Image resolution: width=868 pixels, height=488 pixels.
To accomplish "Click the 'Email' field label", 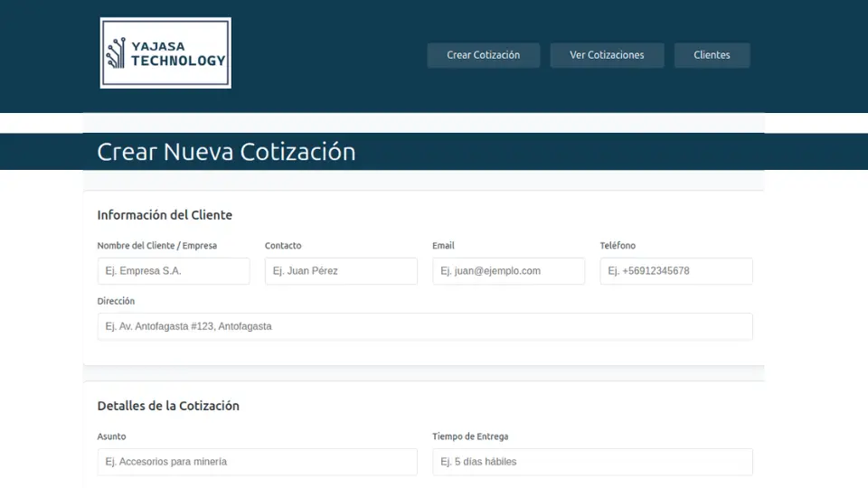I will coord(443,246).
